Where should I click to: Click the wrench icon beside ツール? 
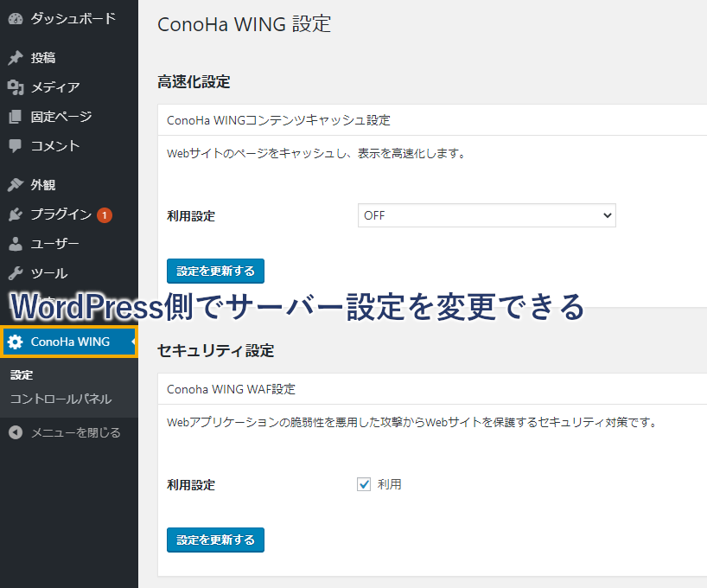coord(16,273)
